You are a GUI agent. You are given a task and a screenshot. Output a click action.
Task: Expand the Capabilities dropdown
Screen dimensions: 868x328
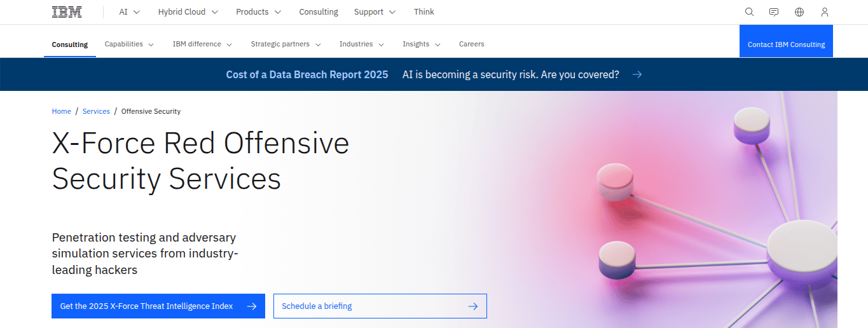pyautogui.click(x=129, y=44)
